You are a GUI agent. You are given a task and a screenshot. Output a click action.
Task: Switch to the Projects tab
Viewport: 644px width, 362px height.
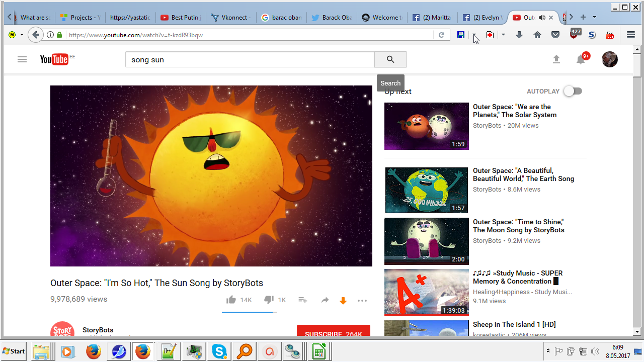coord(80,17)
